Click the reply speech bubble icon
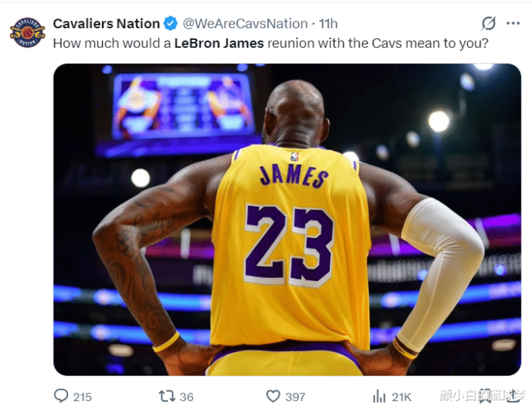The width and height of the screenshot is (532, 409). [x=61, y=396]
